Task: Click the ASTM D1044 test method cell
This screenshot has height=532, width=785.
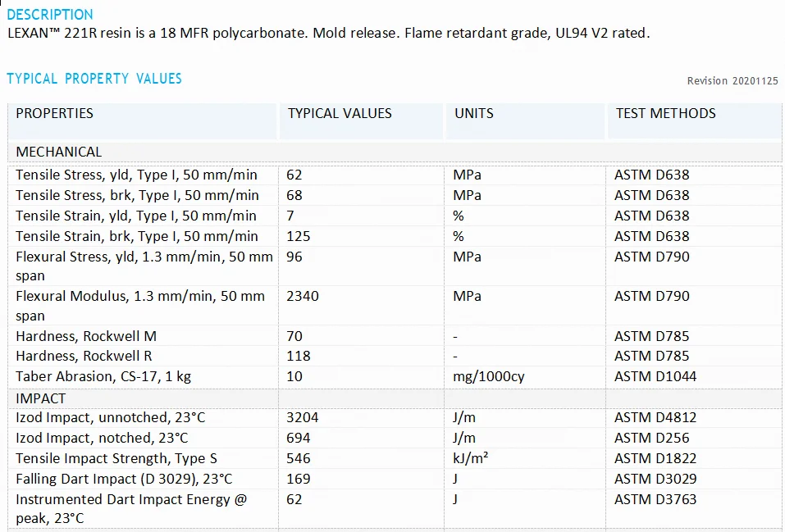Action: coord(657,376)
